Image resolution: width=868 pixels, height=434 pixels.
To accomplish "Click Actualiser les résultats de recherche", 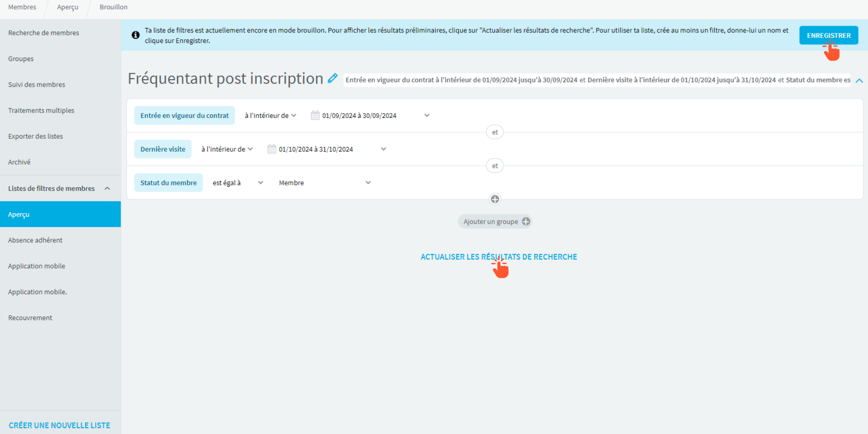I will click(x=499, y=257).
